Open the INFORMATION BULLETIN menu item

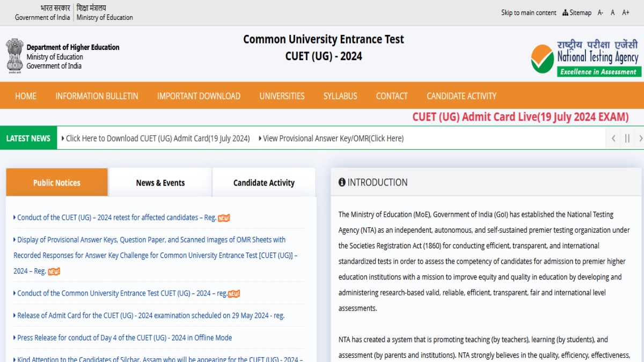click(97, 96)
